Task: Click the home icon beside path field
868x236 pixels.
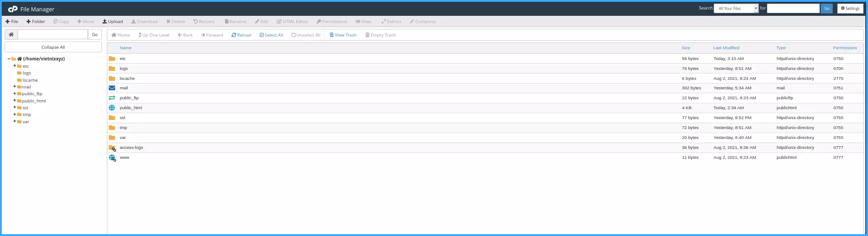Action: coord(11,34)
